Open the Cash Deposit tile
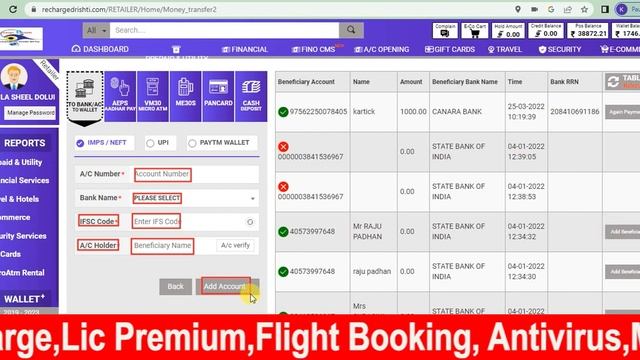The width and height of the screenshot is (640, 360). [251, 96]
